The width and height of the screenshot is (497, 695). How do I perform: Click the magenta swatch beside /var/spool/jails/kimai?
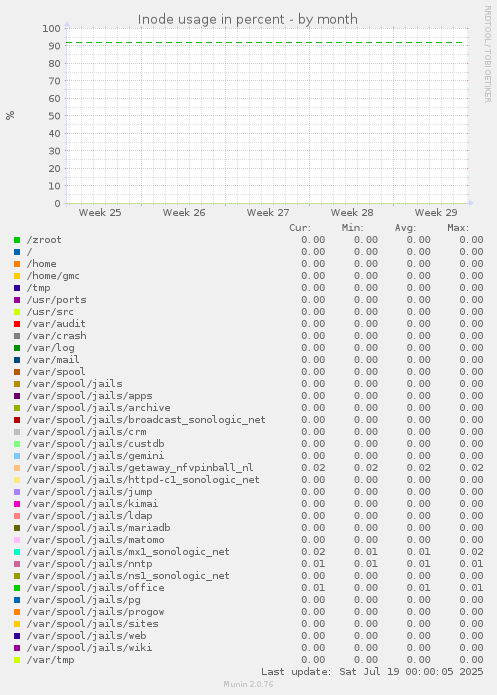pyautogui.click(x=17, y=504)
